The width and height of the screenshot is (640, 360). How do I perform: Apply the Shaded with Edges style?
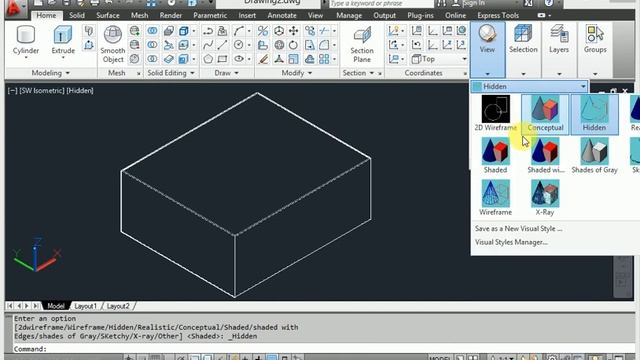pyautogui.click(x=545, y=156)
